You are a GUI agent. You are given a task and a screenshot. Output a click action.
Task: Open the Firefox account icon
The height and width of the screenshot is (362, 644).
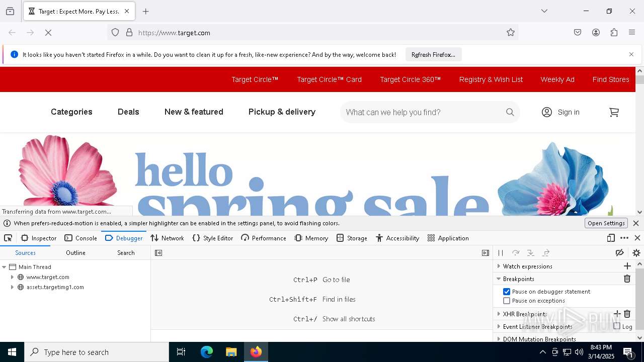tap(596, 33)
